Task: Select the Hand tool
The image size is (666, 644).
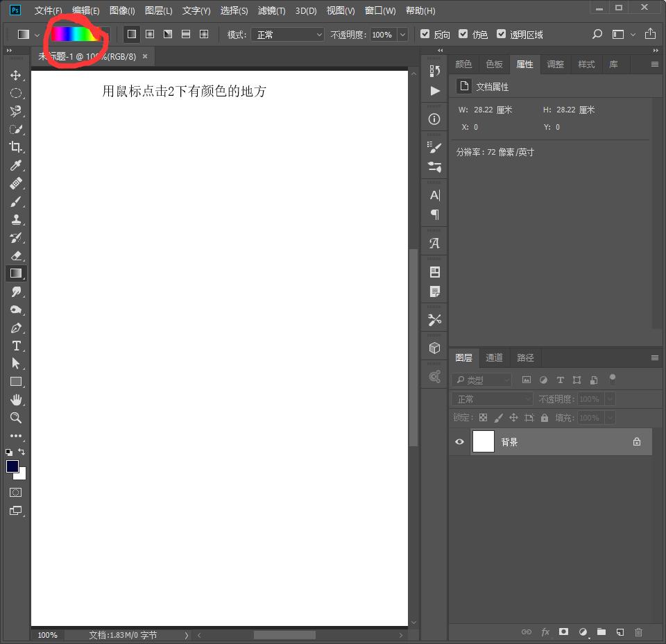Action: 15,400
